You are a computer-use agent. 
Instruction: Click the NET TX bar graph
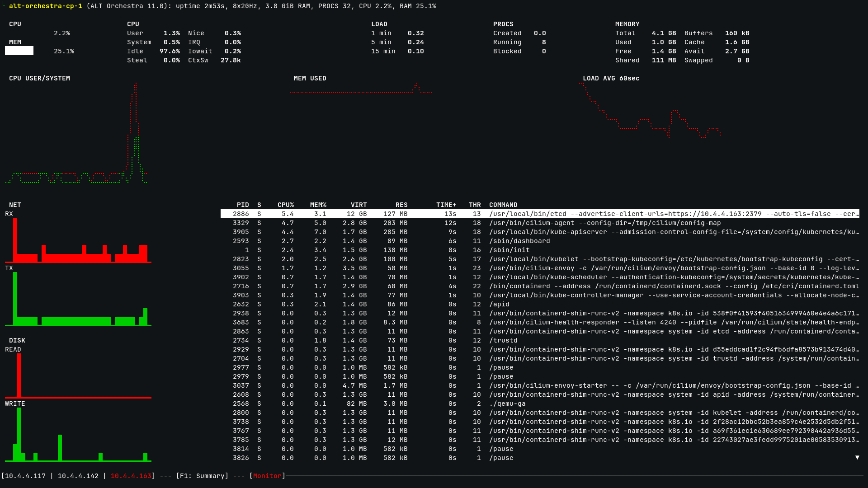(x=78, y=299)
